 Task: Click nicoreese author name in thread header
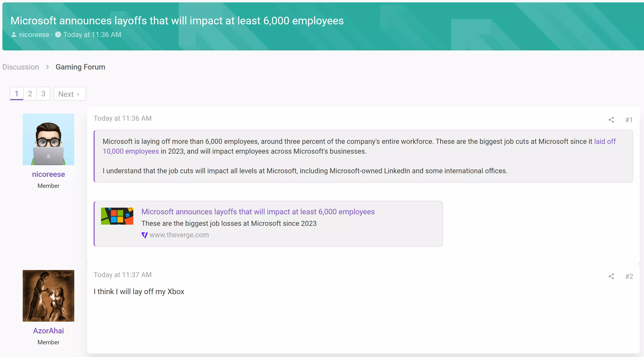point(34,34)
